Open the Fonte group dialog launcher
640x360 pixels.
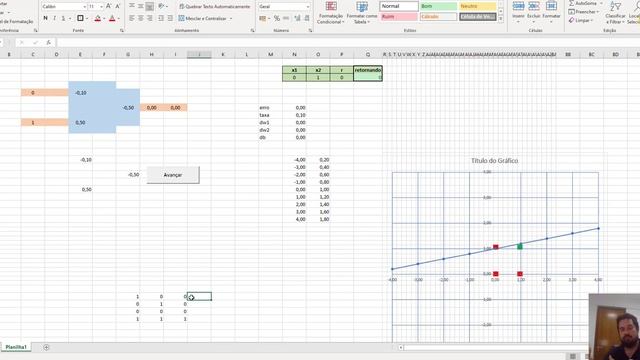(x=122, y=31)
